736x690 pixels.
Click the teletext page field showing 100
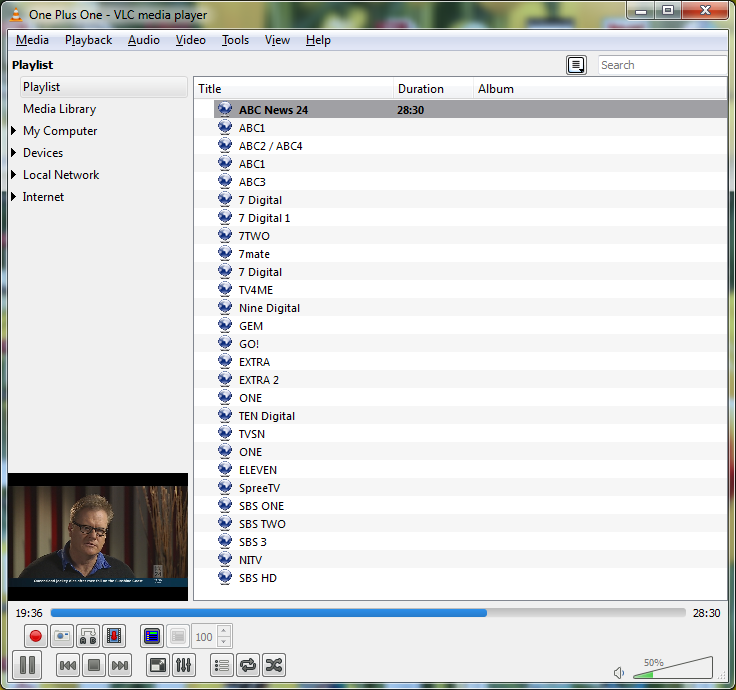click(205, 636)
